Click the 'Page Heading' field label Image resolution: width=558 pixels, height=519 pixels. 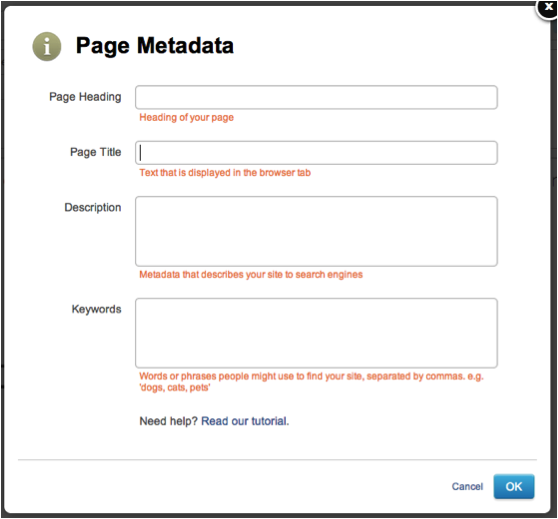(85, 97)
